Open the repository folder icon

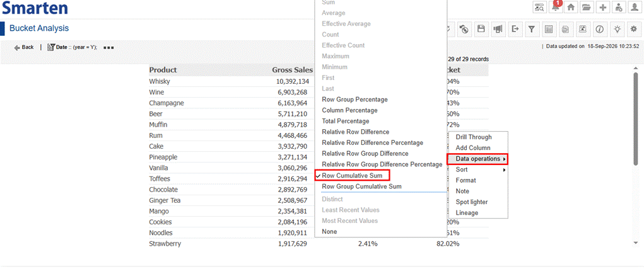click(586, 8)
